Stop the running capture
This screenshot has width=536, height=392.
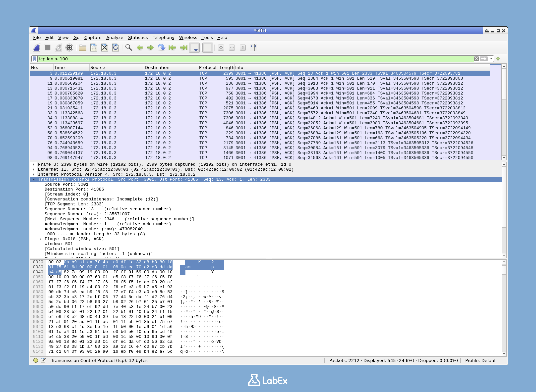coord(48,48)
